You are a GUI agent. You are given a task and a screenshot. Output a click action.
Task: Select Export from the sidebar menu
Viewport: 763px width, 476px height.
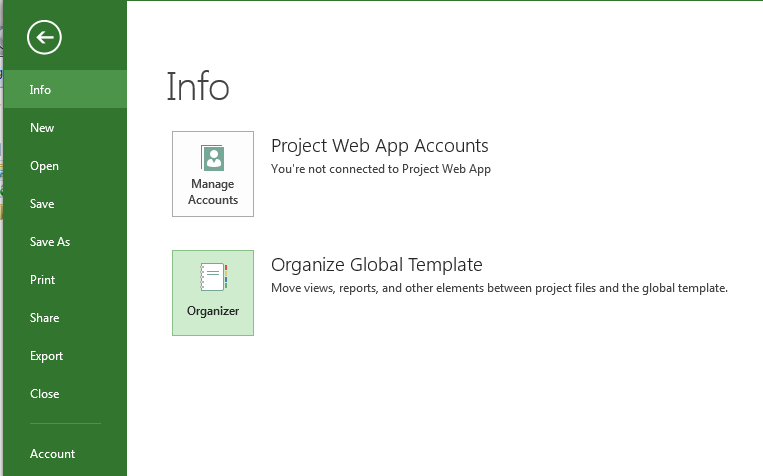coord(46,356)
